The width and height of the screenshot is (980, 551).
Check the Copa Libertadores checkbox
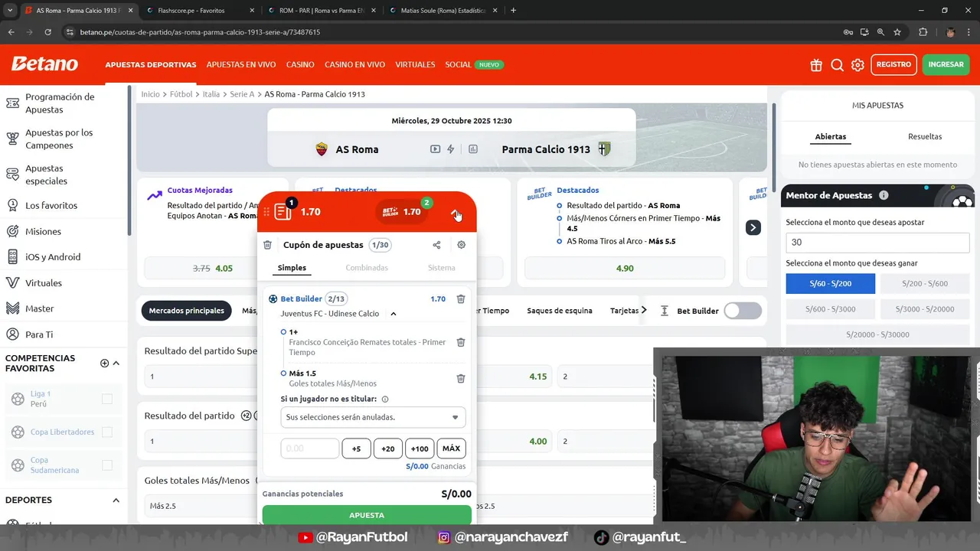(107, 432)
